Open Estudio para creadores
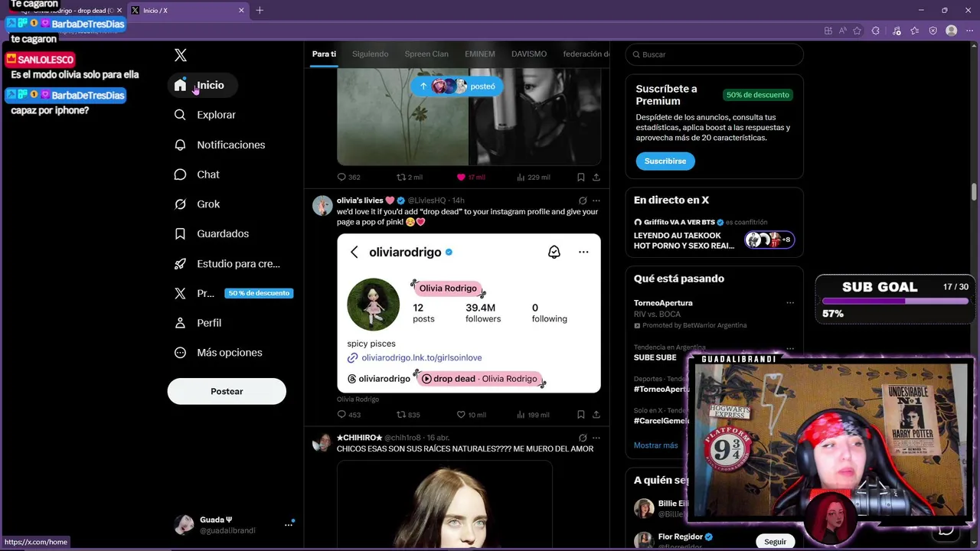 point(227,263)
